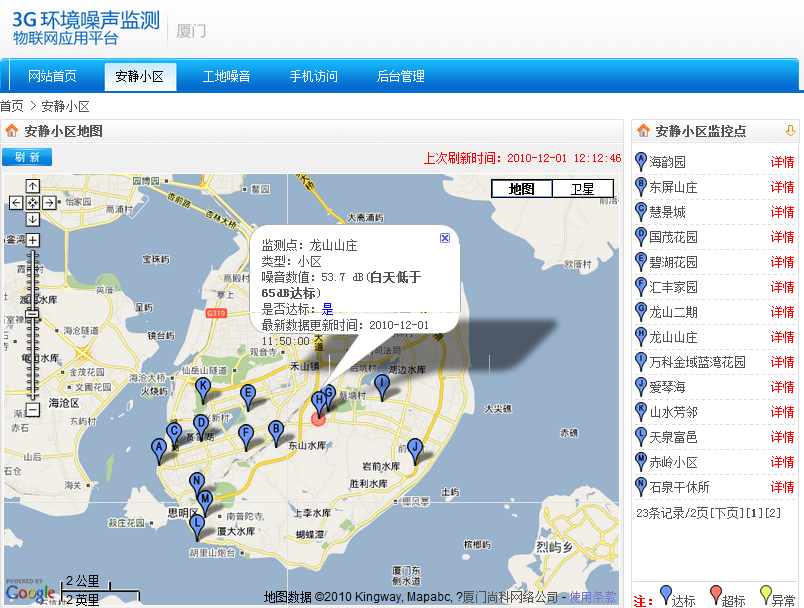Zoom out with the minus map button
Screen dimensions: 804x608
(x=33, y=410)
